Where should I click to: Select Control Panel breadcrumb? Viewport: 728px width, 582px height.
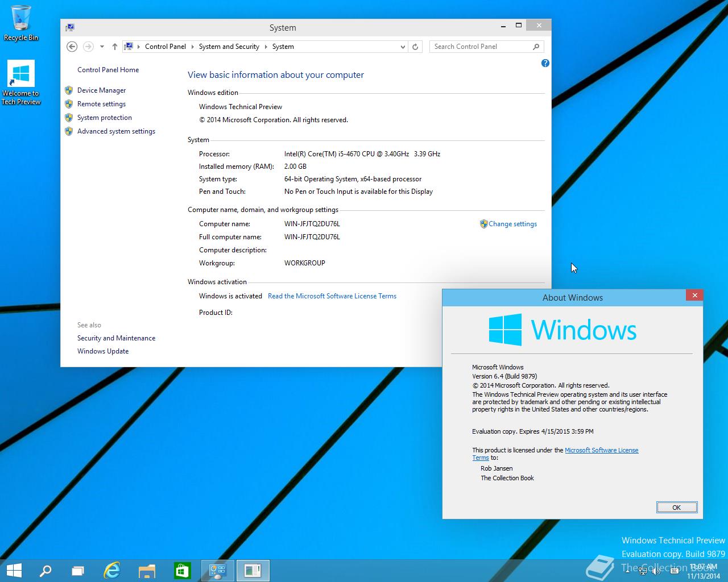pyautogui.click(x=166, y=47)
